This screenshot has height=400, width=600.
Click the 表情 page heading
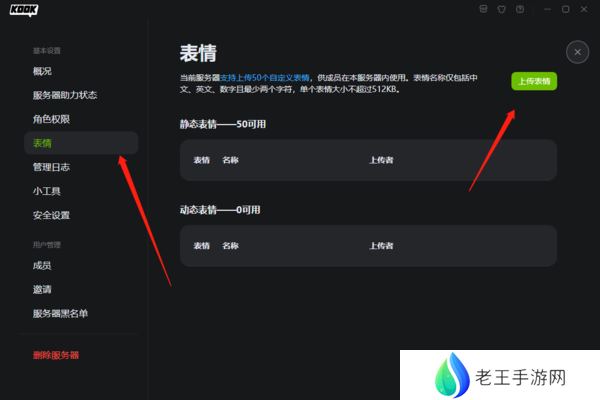pos(198,53)
